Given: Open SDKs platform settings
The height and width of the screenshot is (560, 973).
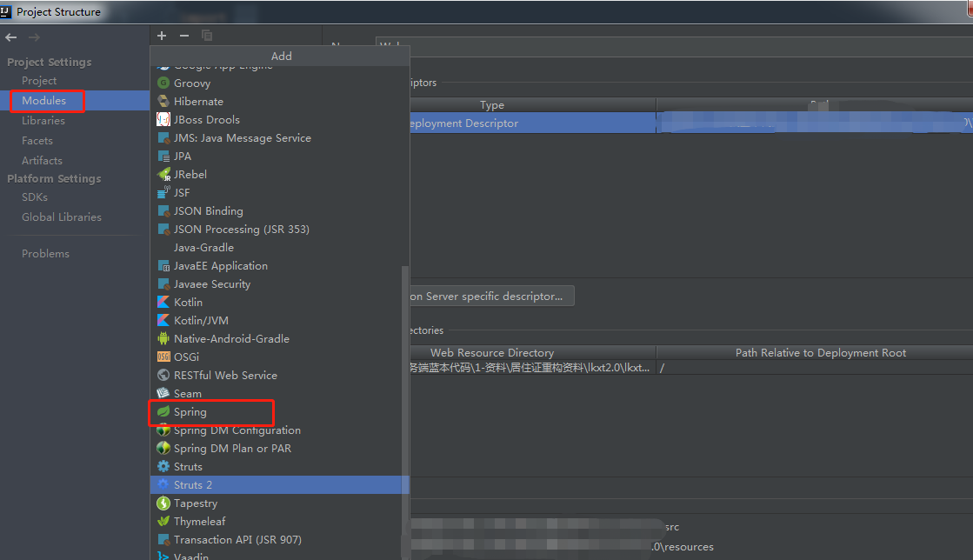Looking at the screenshot, I should pos(34,197).
